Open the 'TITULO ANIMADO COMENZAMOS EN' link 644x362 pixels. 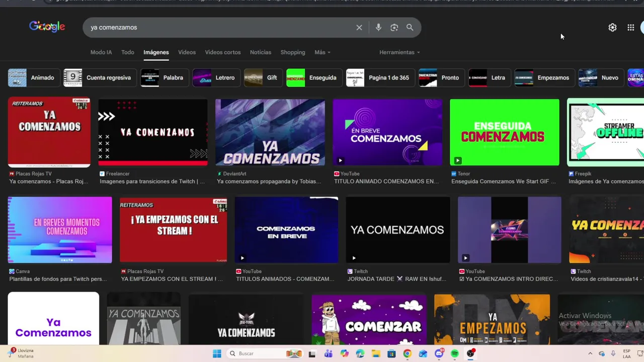click(x=386, y=182)
